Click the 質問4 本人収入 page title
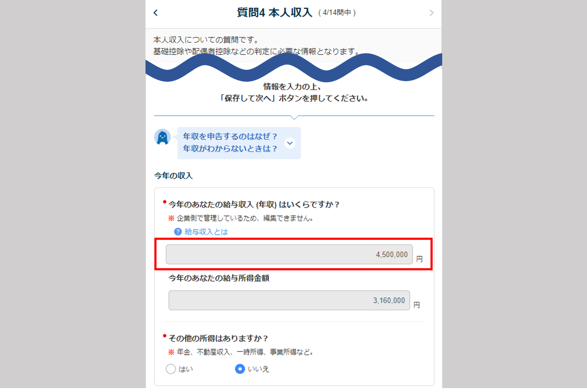This screenshot has width=587, height=392. [275, 13]
